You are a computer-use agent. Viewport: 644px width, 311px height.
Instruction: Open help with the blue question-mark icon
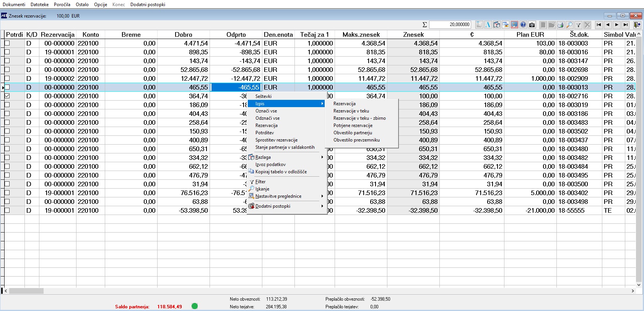point(523,25)
